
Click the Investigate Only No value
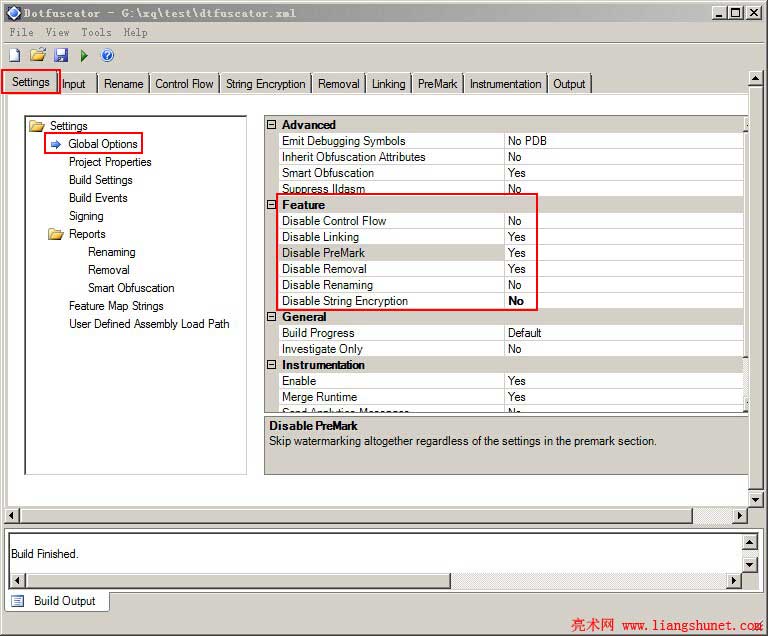tap(624, 349)
